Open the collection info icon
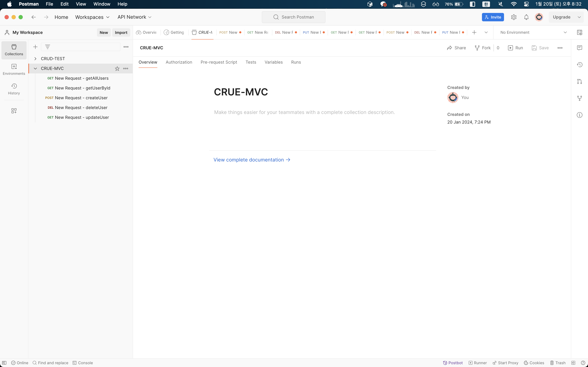Image resolution: width=588 pixels, height=367 pixels. pos(579,115)
